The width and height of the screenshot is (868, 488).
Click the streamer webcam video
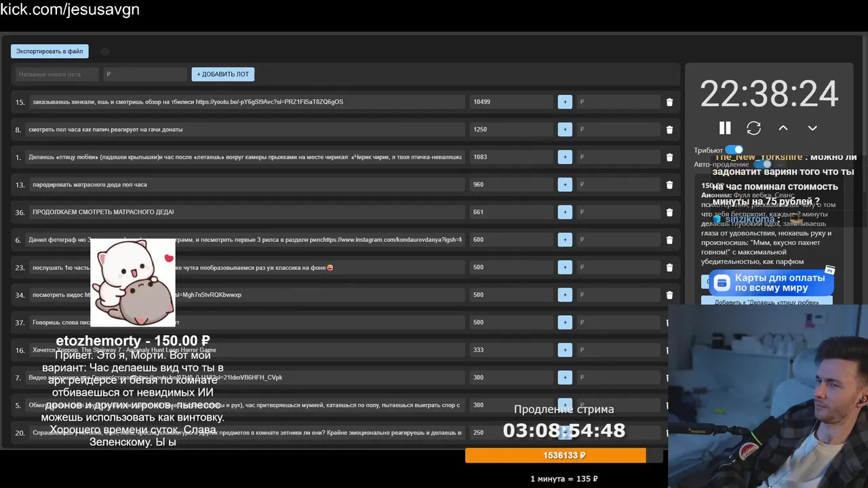click(x=768, y=396)
